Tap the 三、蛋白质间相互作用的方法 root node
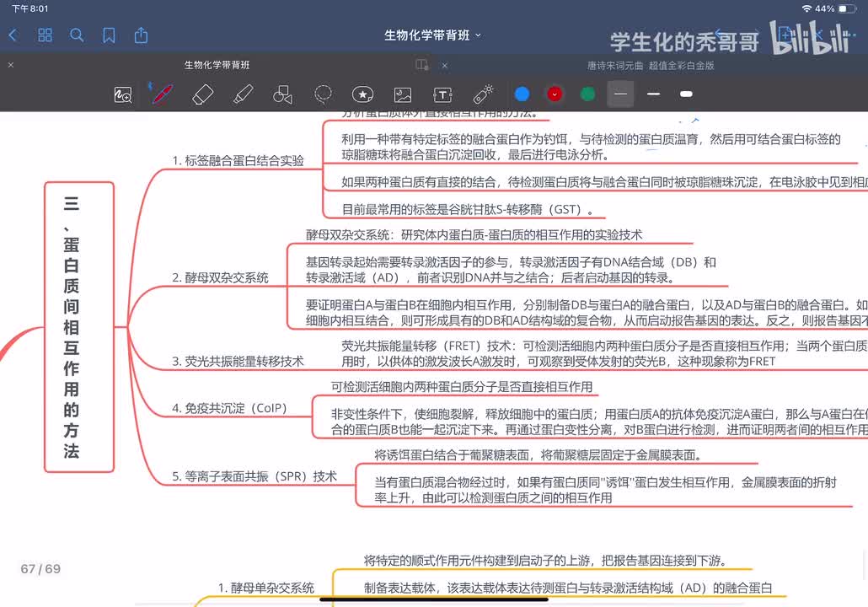This screenshot has height=607, width=868. coord(79,327)
